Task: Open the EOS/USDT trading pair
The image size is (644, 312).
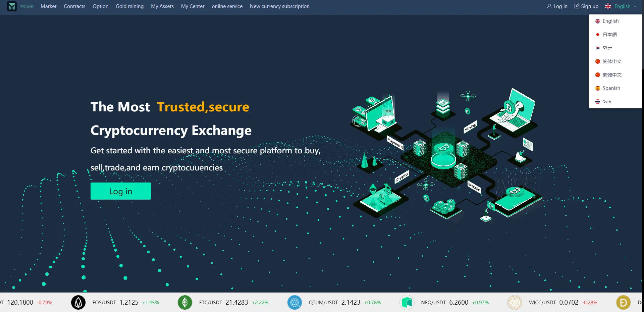Action: (104, 303)
